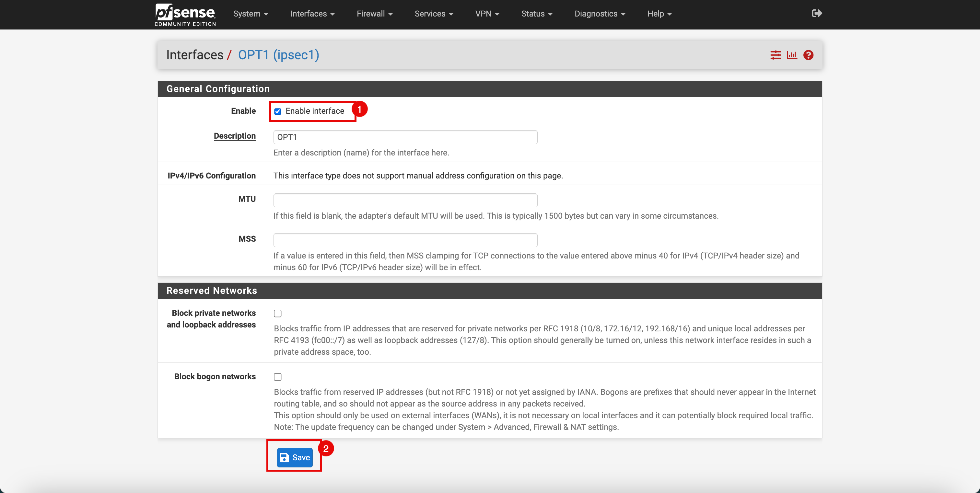Click the MTU input field
The width and height of the screenshot is (980, 493).
[405, 199]
